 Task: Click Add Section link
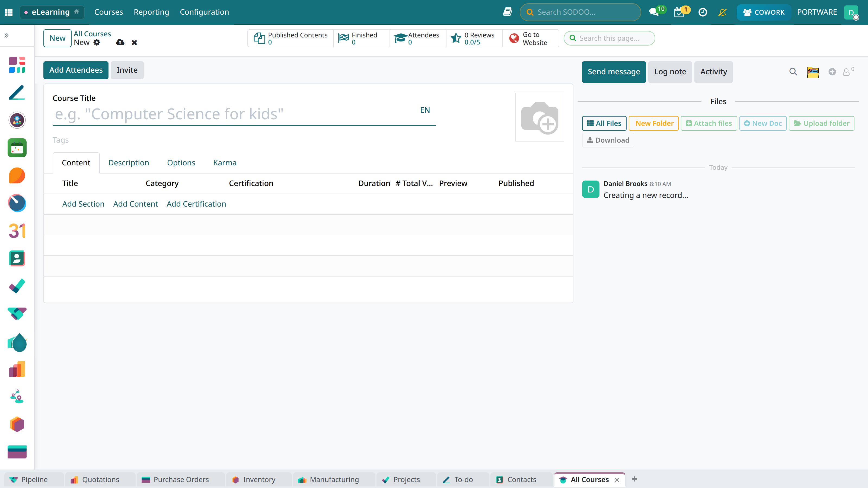click(83, 204)
